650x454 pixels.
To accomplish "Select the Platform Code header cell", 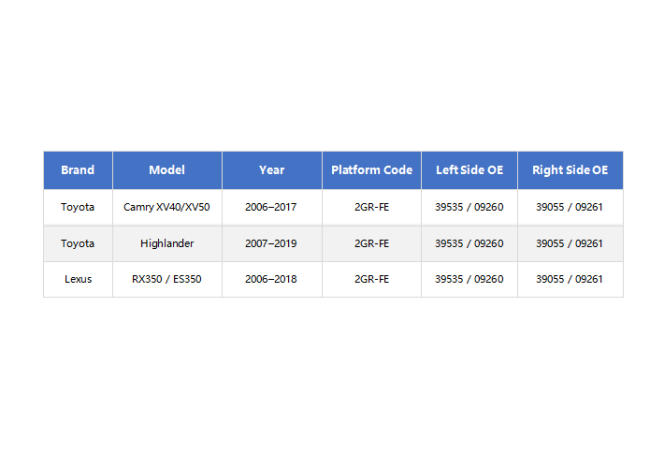I will coord(372,170).
